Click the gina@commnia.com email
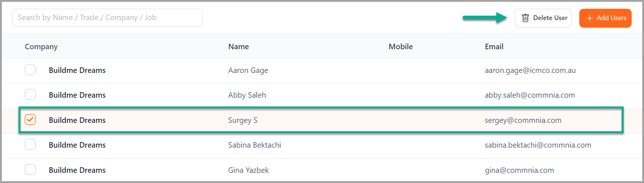The width and height of the screenshot is (644, 183). coord(519,170)
